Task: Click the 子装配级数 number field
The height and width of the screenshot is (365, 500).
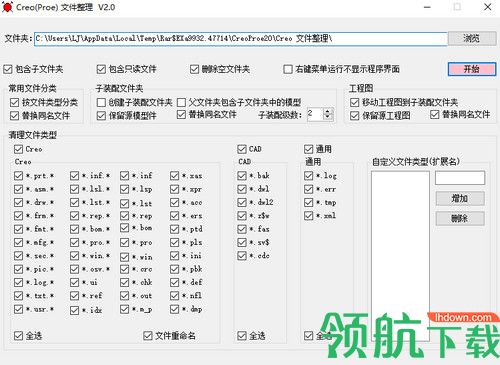Action: pos(315,114)
